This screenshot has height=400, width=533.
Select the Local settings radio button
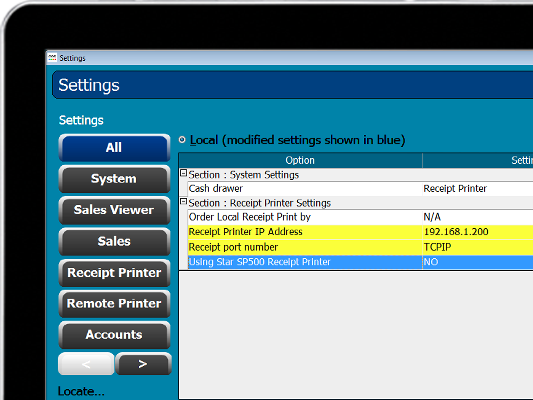[x=182, y=140]
